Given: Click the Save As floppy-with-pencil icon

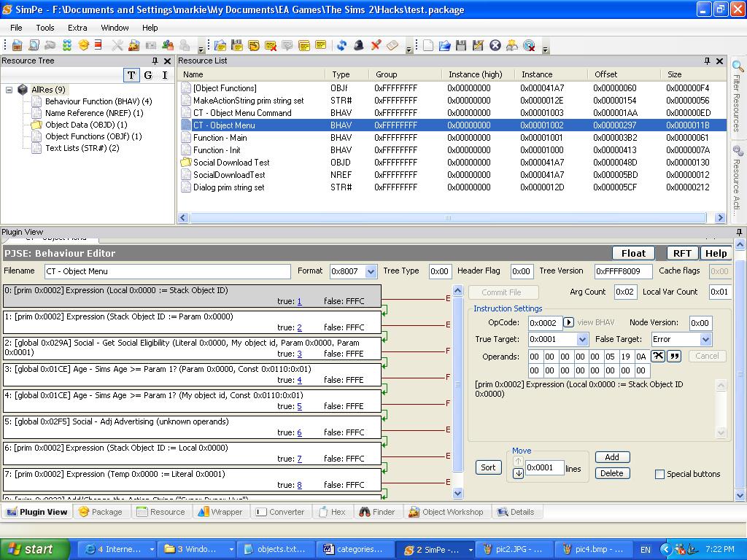Looking at the screenshot, I should pos(479,45).
